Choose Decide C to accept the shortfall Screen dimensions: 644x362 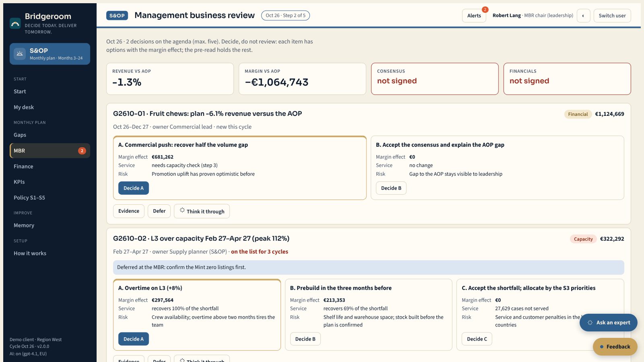coord(477,339)
